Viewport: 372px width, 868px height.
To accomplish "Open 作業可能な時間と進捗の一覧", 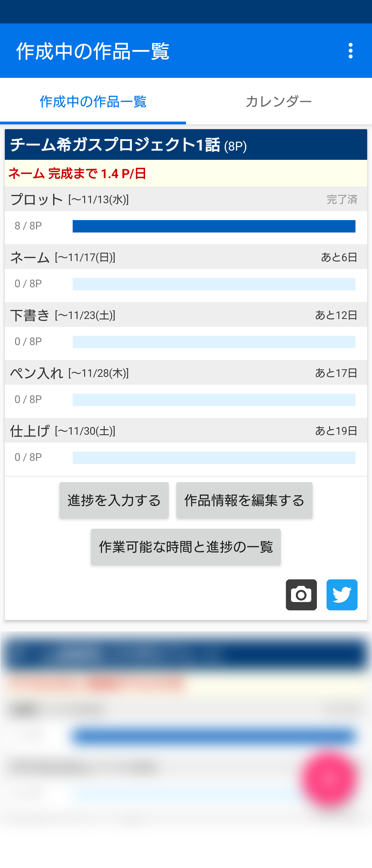I will click(186, 547).
